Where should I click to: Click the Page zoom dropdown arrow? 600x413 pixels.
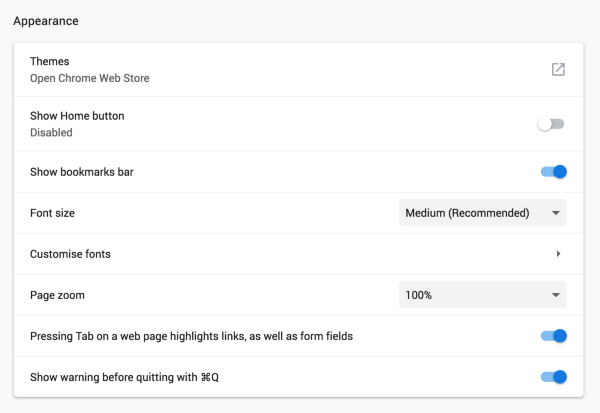coord(555,295)
